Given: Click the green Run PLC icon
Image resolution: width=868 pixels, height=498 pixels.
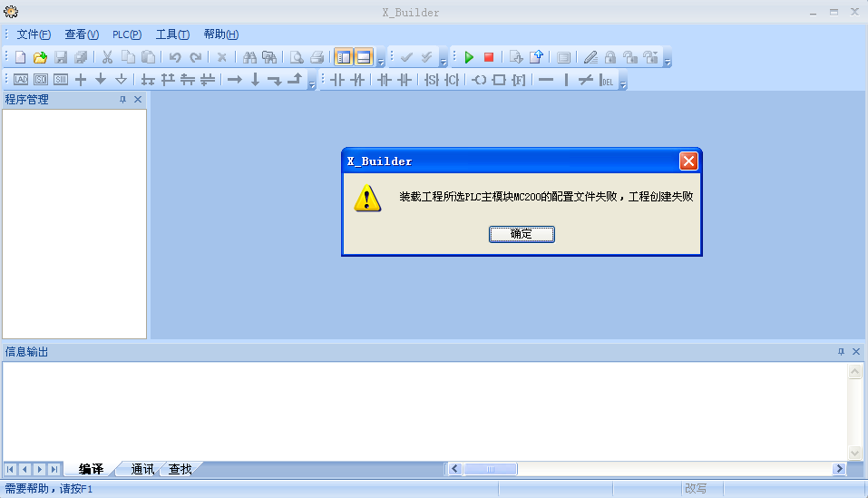Looking at the screenshot, I should pos(469,57).
